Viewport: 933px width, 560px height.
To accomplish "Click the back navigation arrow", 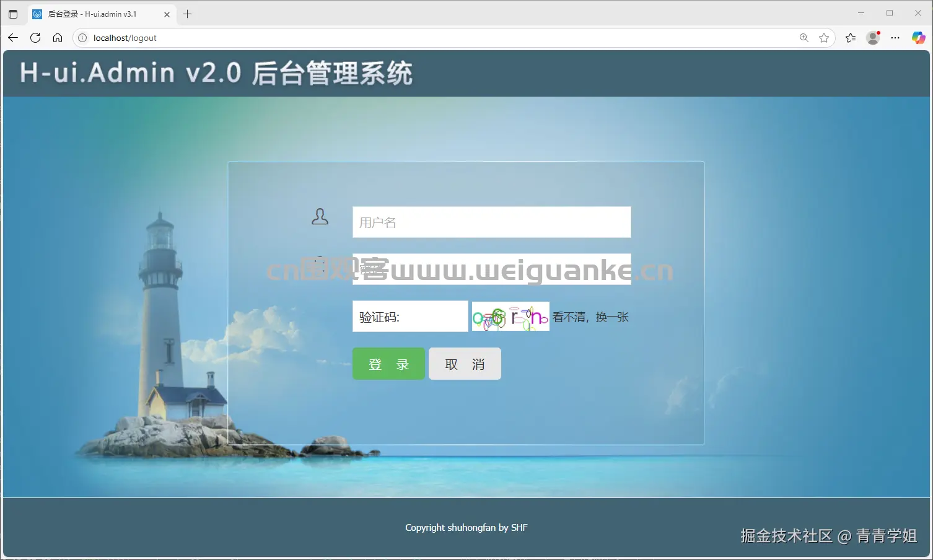I will click(x=12, y=37).
